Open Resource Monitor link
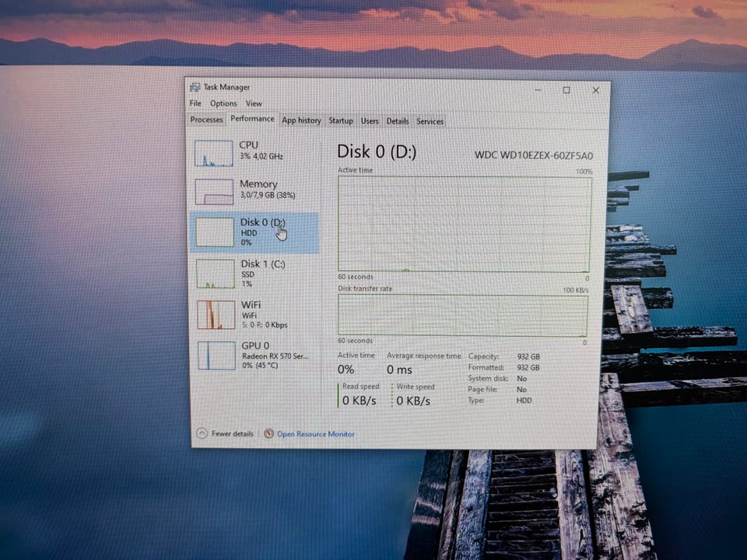The height and width of the screenshot is (560, 747). 316,434
